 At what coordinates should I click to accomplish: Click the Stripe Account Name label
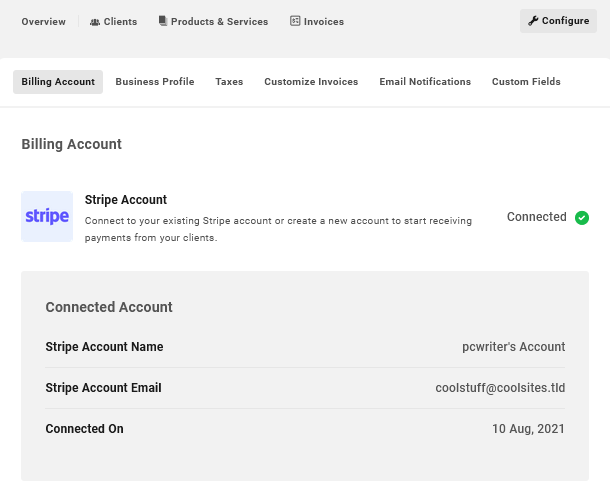point(104,347)
